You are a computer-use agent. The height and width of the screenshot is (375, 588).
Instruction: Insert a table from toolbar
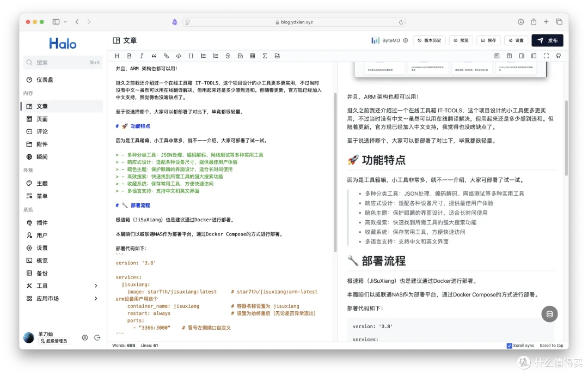coord(253,56)
